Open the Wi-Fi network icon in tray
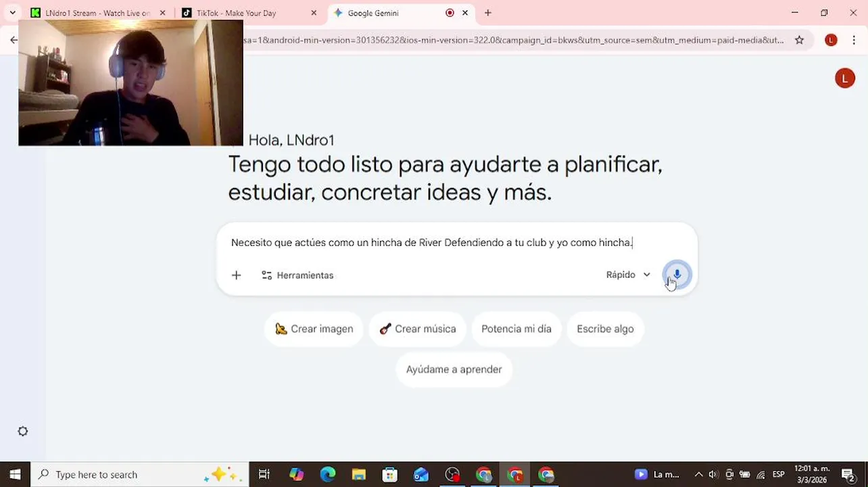Image resolution: width=868 pixels, height=487 pixels. pyautogui.click(x=761, y=474)
